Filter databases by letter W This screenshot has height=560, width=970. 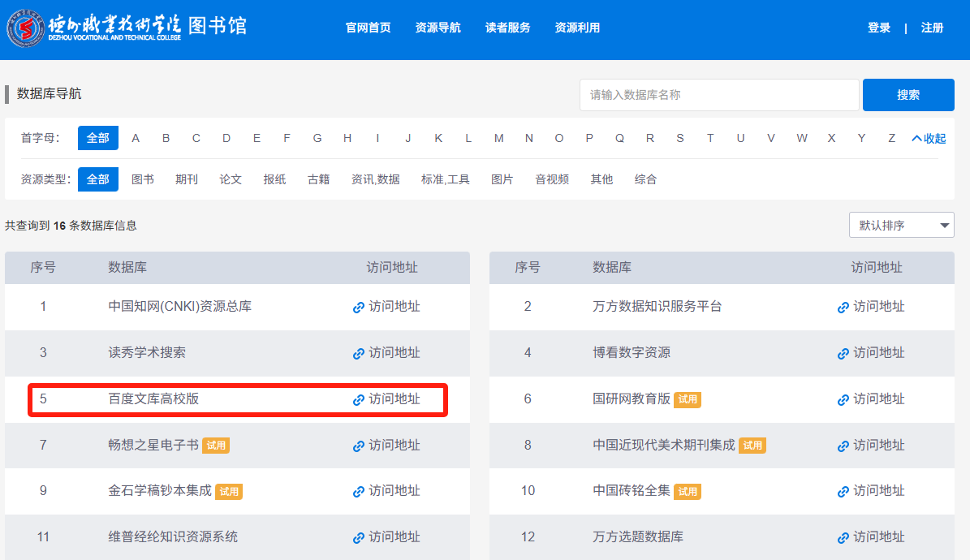coord(802,138)
